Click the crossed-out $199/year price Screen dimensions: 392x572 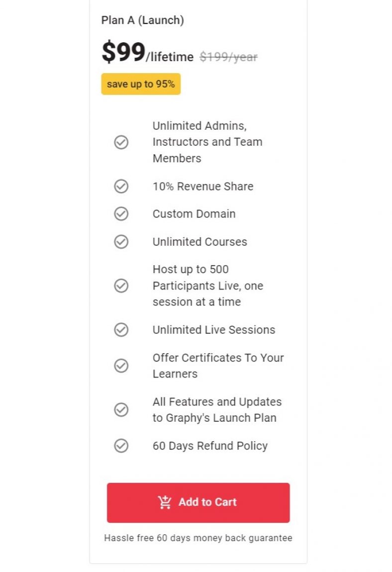point(228,57)
